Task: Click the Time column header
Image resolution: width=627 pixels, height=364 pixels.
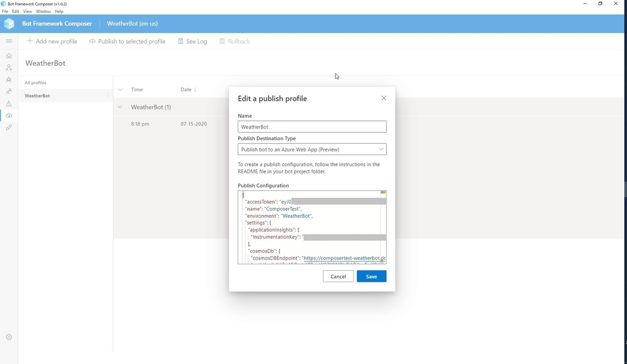Action: tap(137, 89)
